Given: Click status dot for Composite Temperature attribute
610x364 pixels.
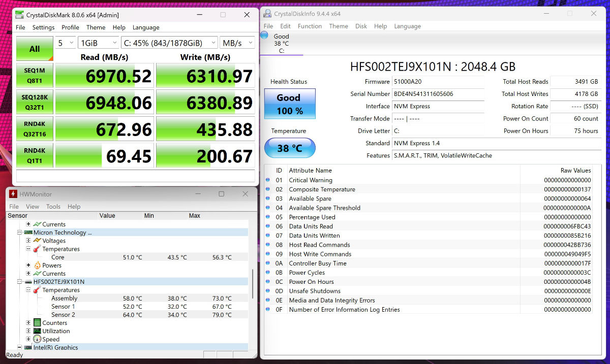Looking at the screenshot, I should 268,189.
